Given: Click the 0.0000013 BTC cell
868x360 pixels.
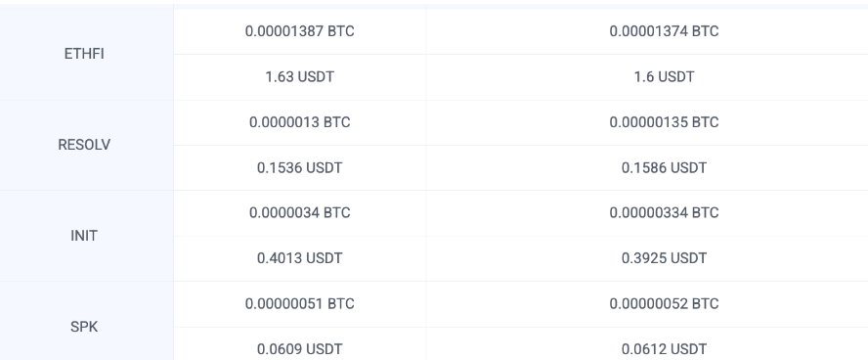Looking at the screenshot, I should [299, 122].
